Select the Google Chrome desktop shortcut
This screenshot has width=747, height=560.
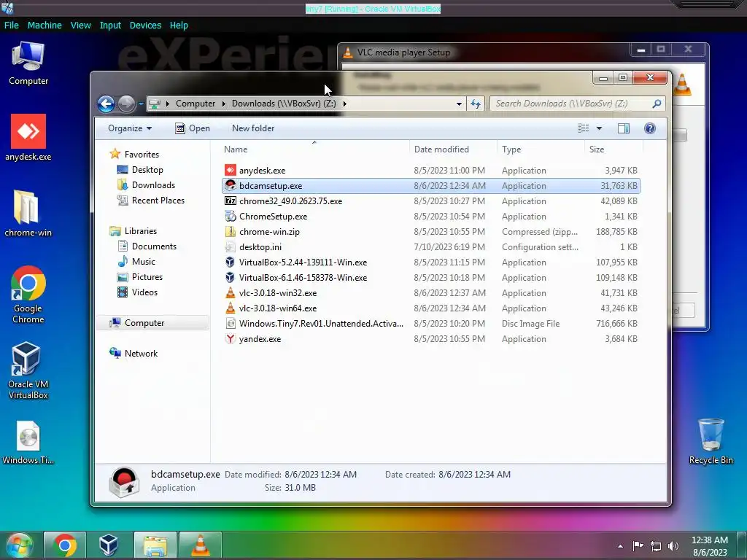28,295
